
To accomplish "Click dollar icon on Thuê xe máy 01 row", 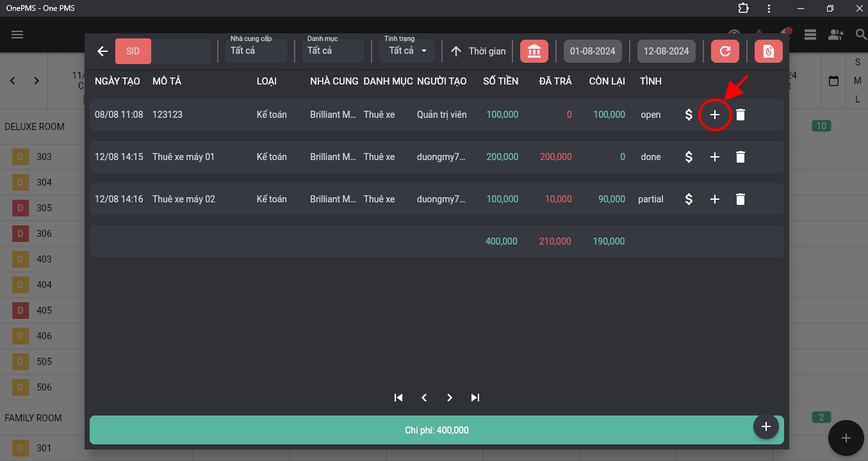I will click(x=689, y=157).
